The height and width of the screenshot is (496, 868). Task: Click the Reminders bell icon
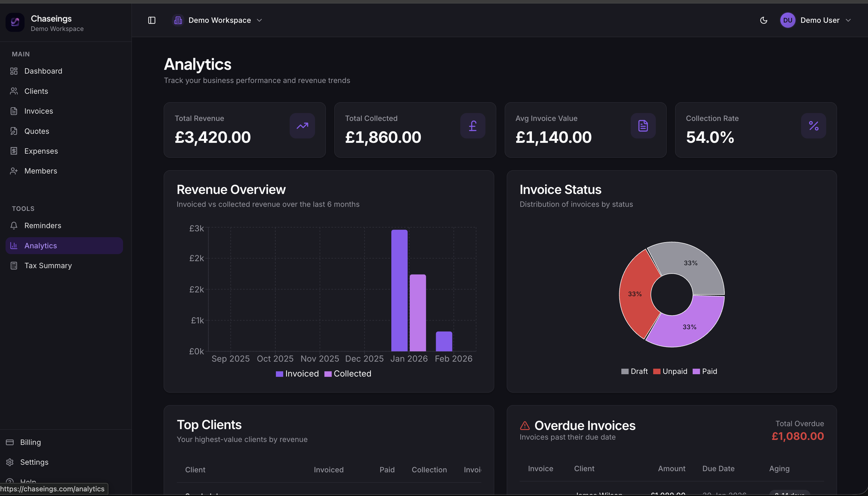(14, 225)
